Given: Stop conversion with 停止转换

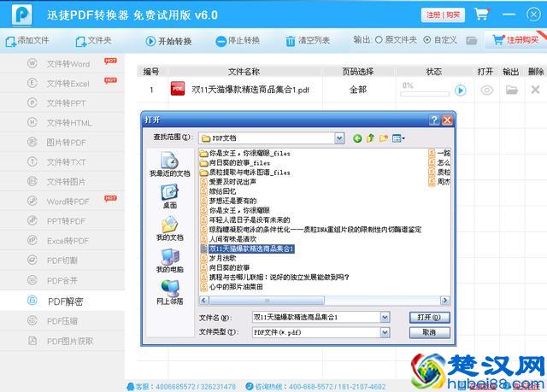Looking at the screenshot, I should [x=238, y=41].
